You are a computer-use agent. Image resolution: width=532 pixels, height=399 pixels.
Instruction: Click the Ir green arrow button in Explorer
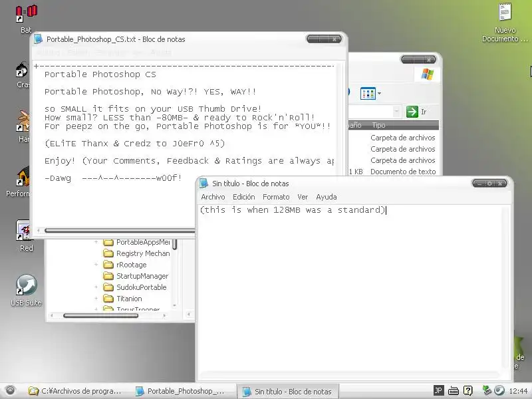412,112
